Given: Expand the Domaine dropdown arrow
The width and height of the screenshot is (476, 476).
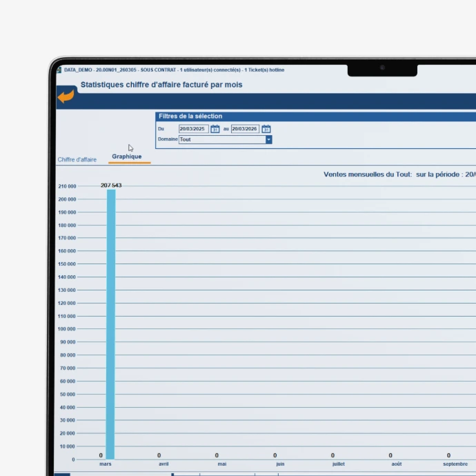Looking at the screenshot, I should point(268,139).
